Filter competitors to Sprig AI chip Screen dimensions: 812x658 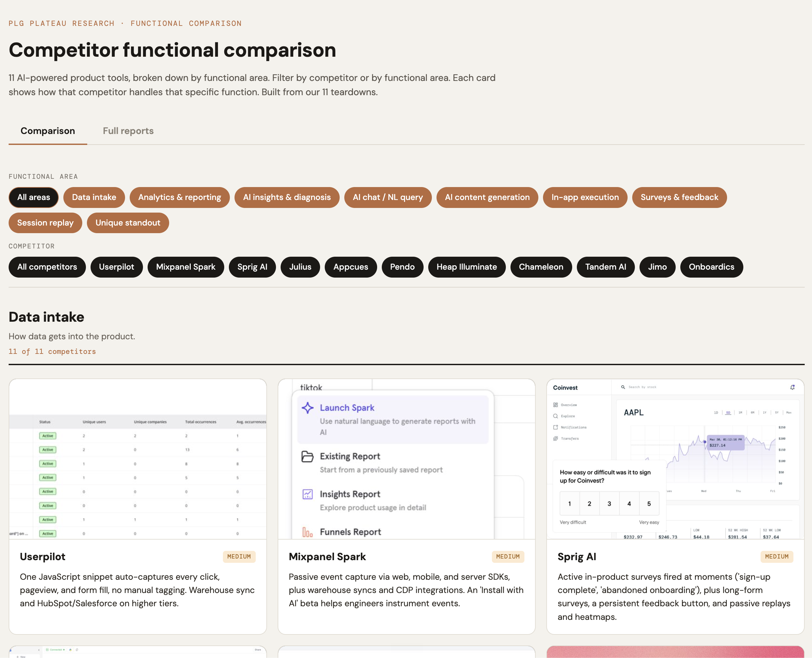252,267
